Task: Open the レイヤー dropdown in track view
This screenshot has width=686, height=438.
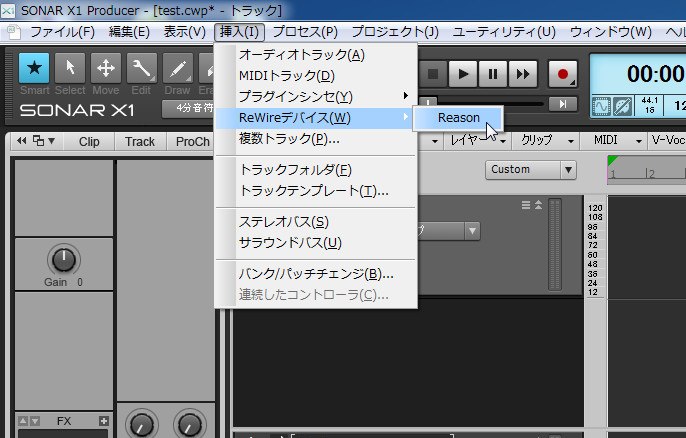Action: (478, 140)
